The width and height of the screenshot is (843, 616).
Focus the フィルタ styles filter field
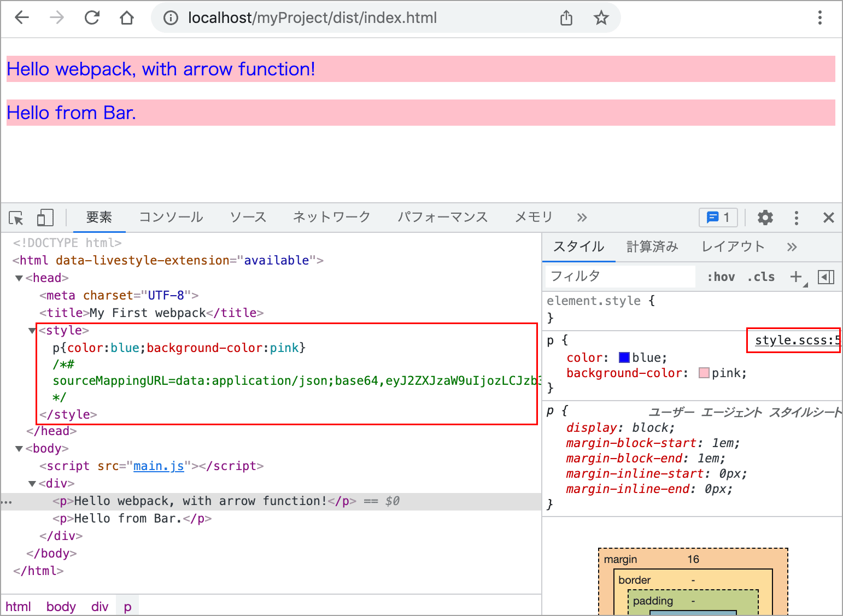coord(620,277)
